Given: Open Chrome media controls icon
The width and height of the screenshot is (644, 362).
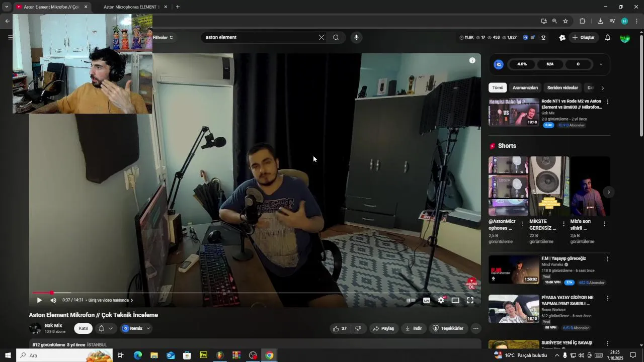Looking at the screenshot, I should click(x=612, y=21).
